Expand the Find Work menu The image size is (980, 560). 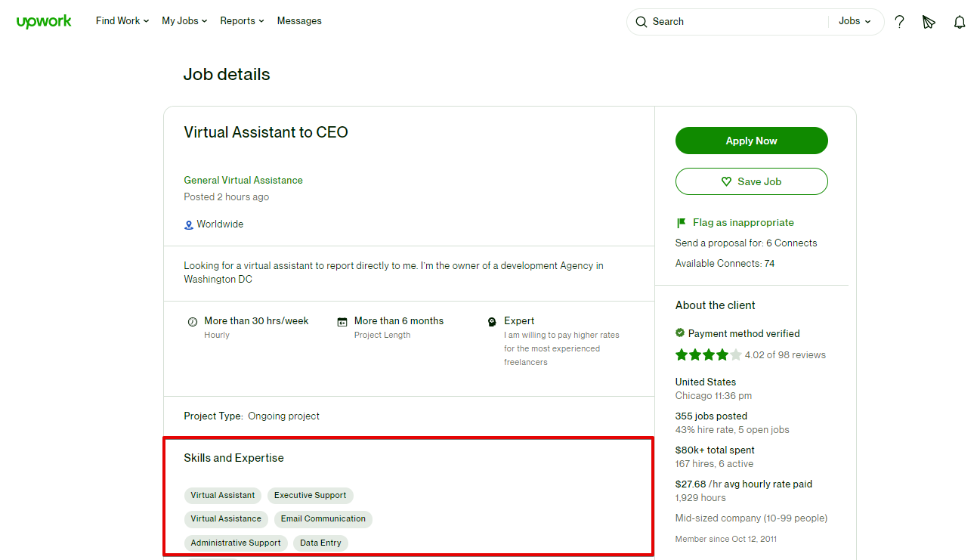point(122,21)
